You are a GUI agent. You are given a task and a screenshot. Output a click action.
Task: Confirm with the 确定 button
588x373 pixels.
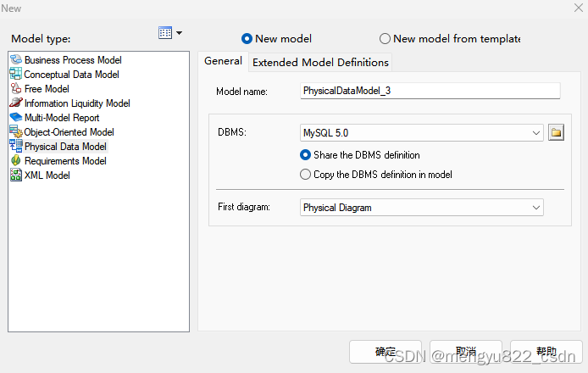[x=386, y=352]
